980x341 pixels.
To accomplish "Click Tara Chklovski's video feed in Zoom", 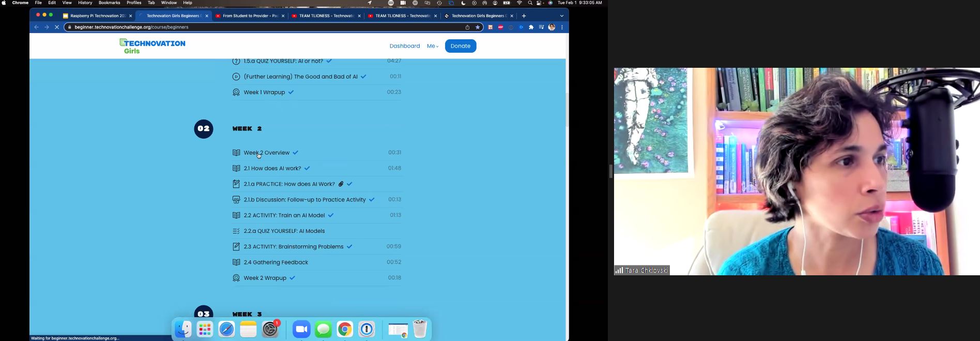I will pyautogui.click(x=797, y=171).
